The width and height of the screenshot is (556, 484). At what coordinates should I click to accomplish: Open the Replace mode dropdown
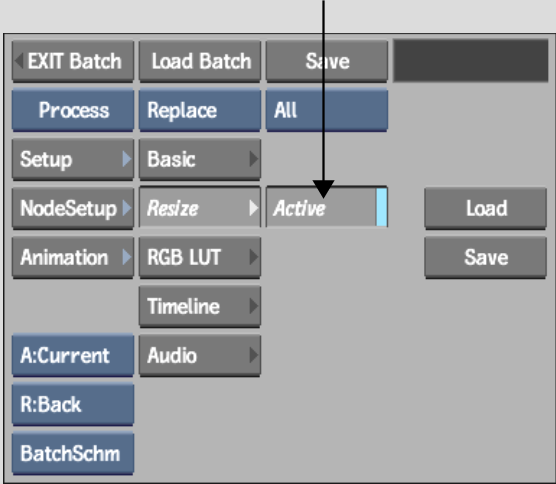200,110
